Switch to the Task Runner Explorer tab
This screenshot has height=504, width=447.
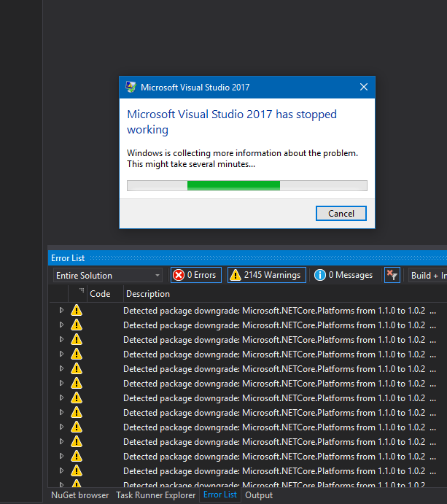click(156, 495)
